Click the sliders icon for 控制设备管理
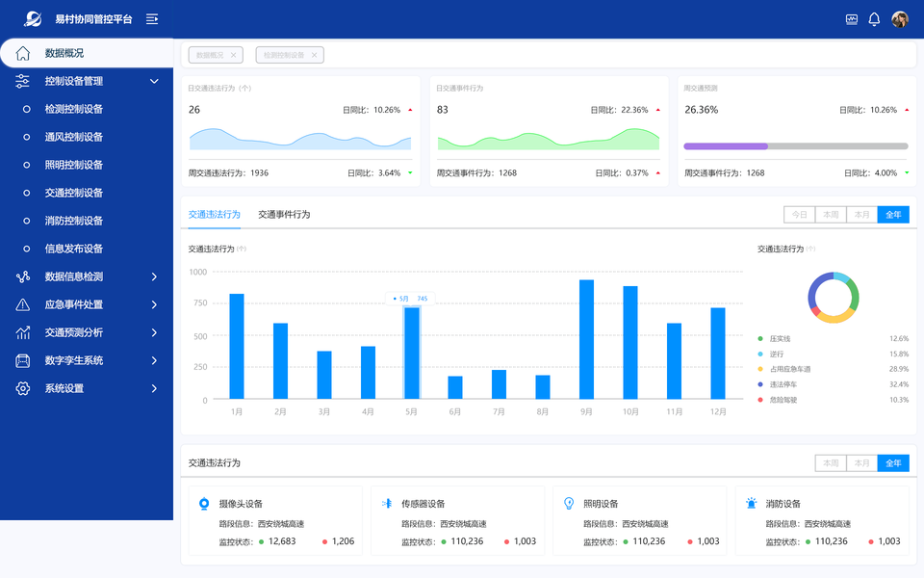The height and width of the screenshot is (578, 924). (22, 81)
